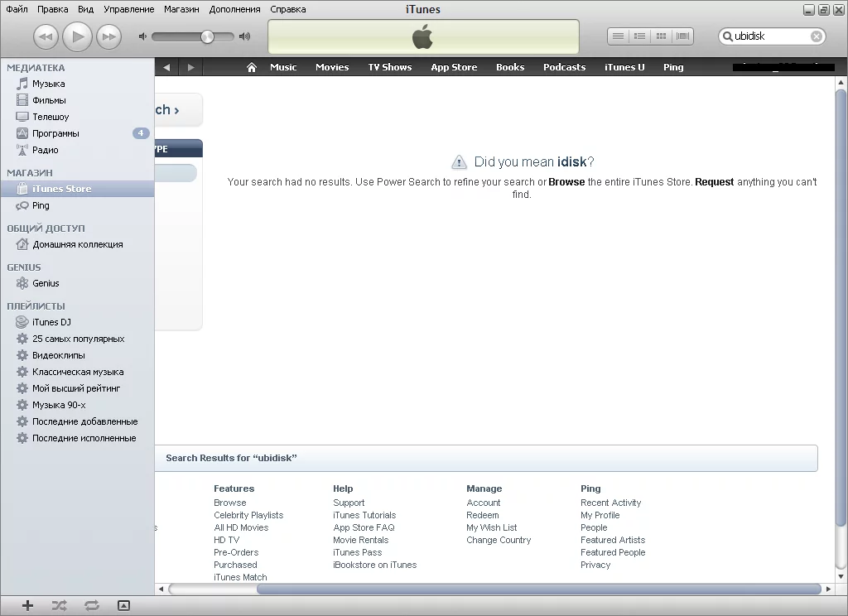This screenshot has width=848, height=616.
Task: Switch to Cover Flow view
Action: coord(682,36)
